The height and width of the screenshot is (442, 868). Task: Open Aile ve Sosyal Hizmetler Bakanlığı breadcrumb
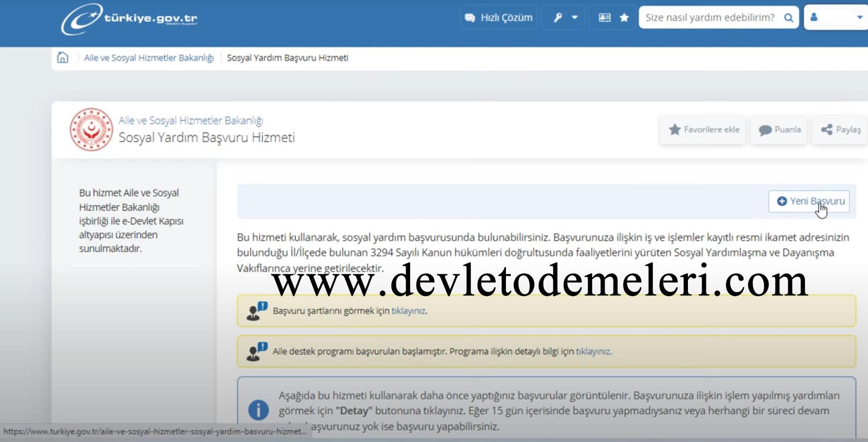point(149,58)
